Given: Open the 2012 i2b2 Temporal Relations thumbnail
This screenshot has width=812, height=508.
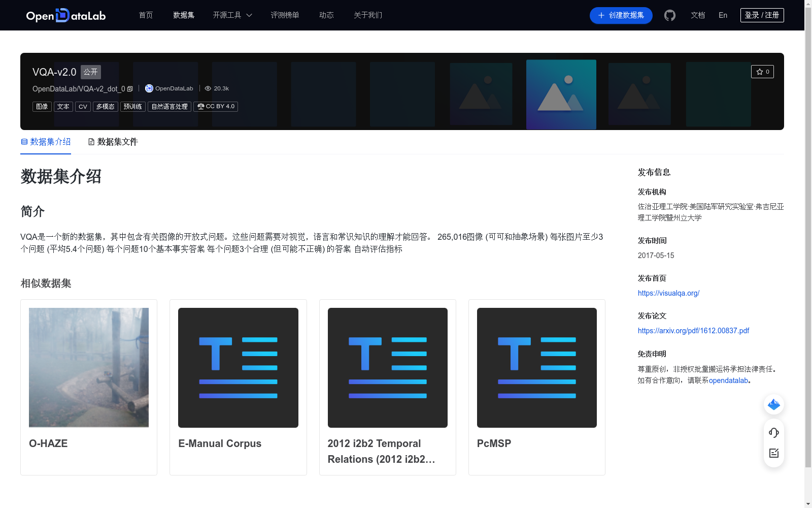Looking at the screenshot, I should (388, 368).
